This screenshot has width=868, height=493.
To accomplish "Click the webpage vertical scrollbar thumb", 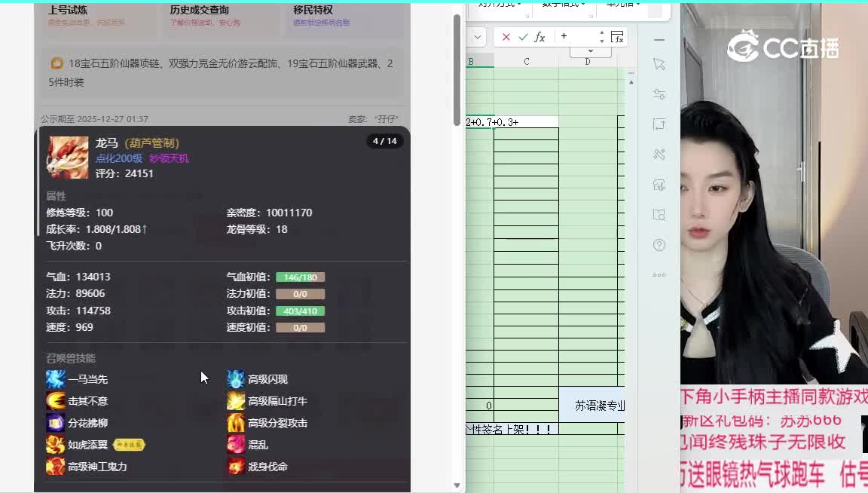I will [x=457, y=70].
